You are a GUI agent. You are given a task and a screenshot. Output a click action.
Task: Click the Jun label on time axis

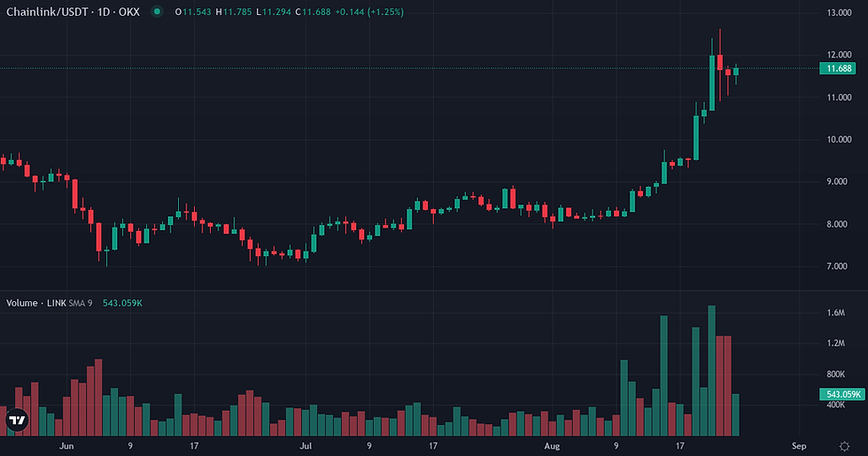pos(66,446)
